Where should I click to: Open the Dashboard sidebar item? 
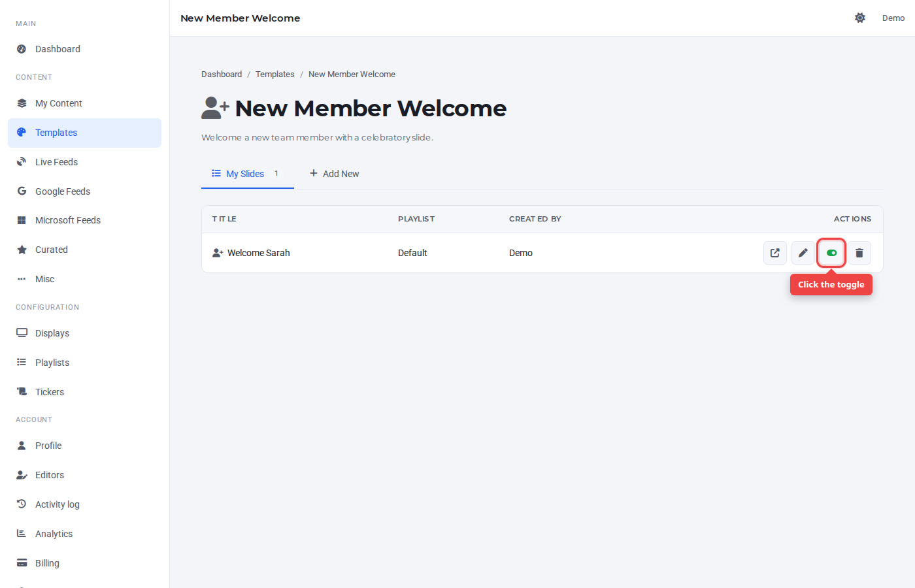tap(84, 49)
